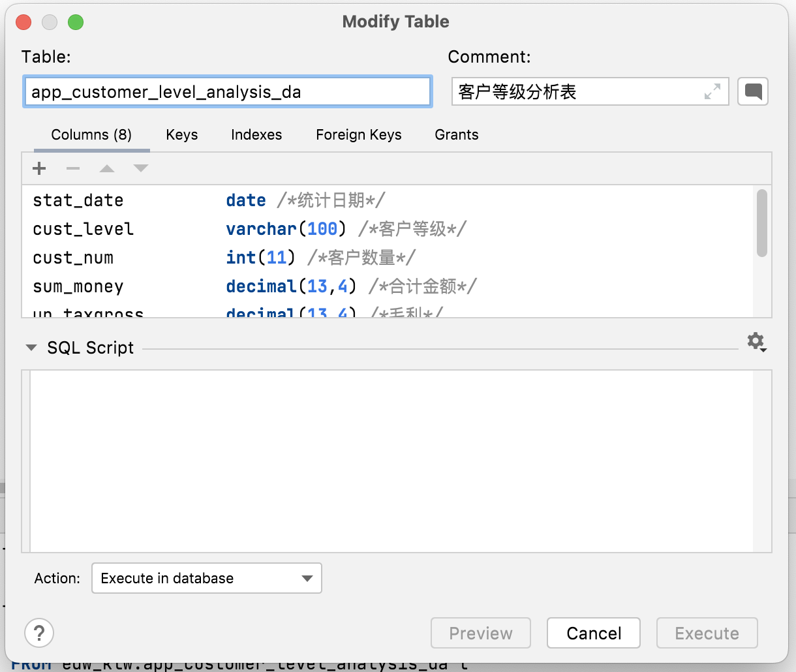Go to the Grants tab
The height and width of the screenshot is (672, 796).
tap(457, 134)
